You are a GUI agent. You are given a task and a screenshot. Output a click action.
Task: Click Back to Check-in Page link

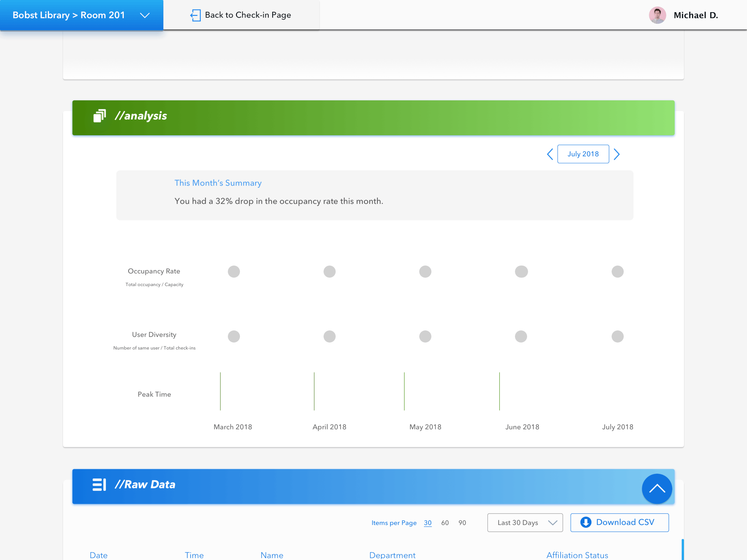(247, 15)
